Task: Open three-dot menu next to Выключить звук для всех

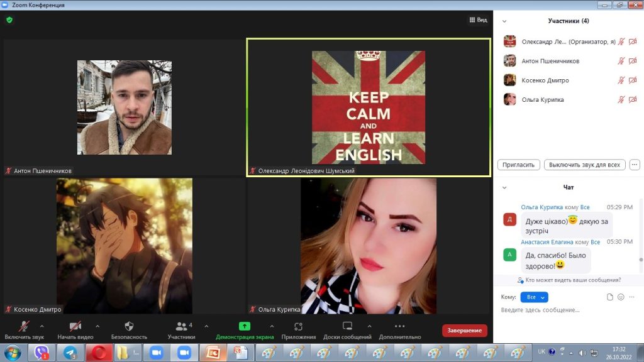Action: [635, 165]
